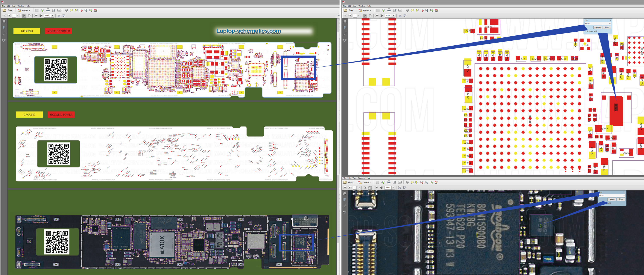Click Previous in the top-right Find panel
This screenshot has height=275, width=644.
[598, 27]
